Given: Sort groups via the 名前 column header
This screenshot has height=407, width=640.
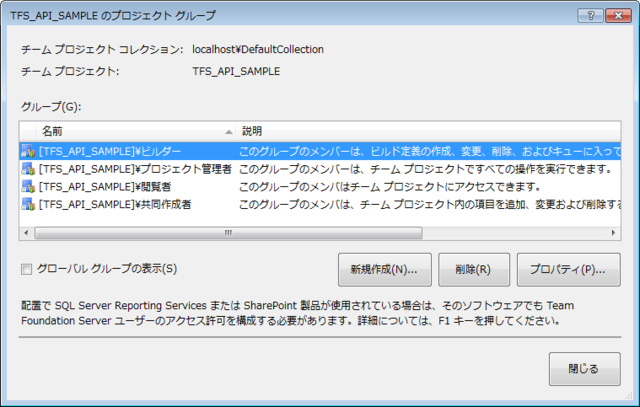Looking at the screenshot, I should coord(136,131).
